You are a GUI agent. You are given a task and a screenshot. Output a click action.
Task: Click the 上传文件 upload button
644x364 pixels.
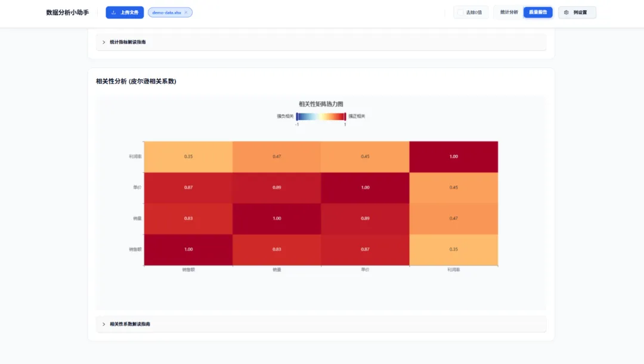coord(125,13)
